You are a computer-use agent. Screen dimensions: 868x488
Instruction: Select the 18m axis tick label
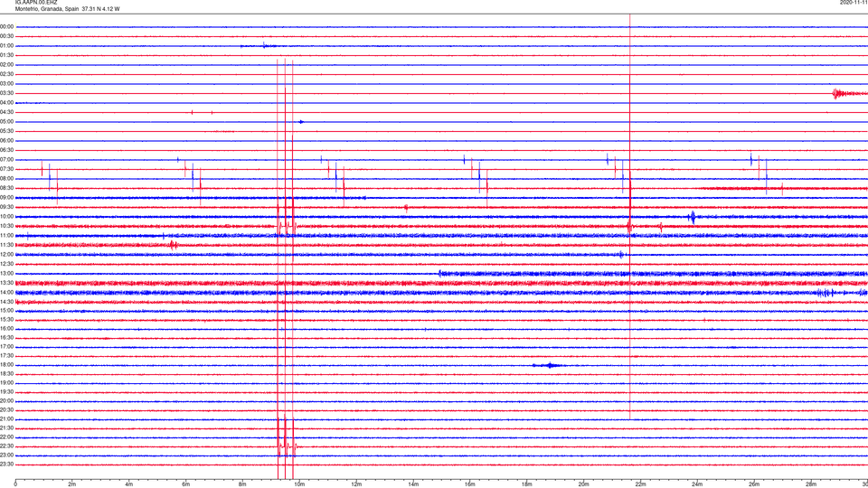click(x=527, y=484)
